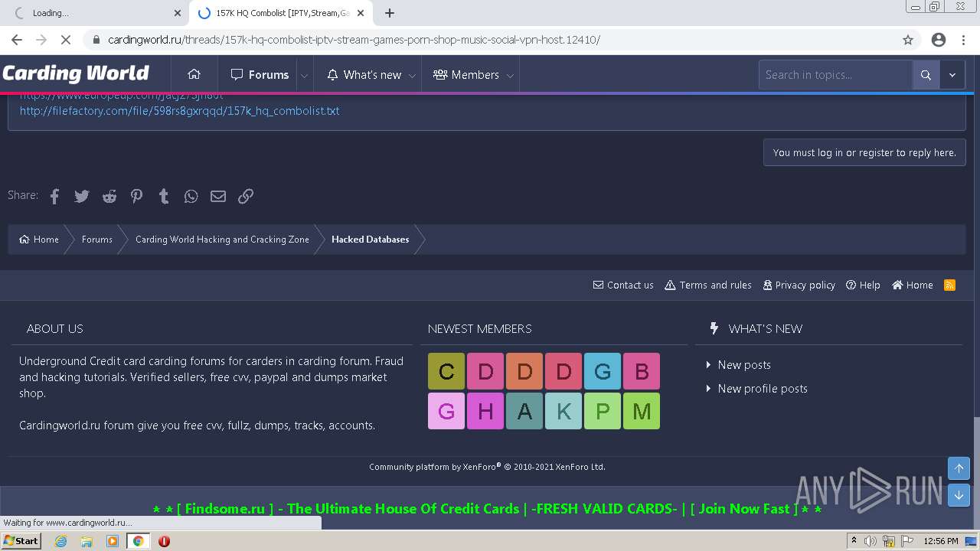This screenshot has height=551, width=980.
Task: Click the Findsome.ru green banner ad
Action: [487, 509]
